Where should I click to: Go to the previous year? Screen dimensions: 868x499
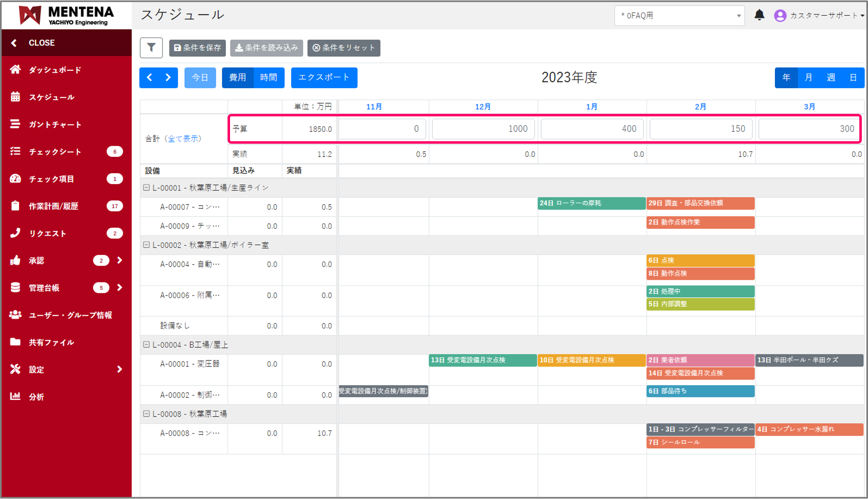[150, 77]
